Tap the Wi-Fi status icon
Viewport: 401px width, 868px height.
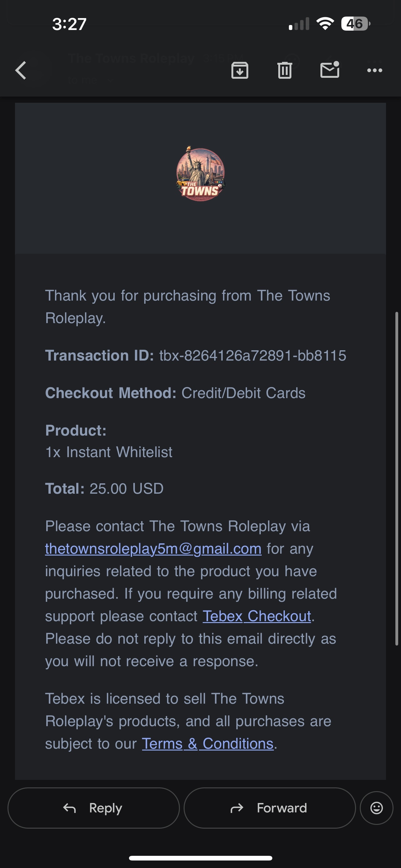point(325,23)
